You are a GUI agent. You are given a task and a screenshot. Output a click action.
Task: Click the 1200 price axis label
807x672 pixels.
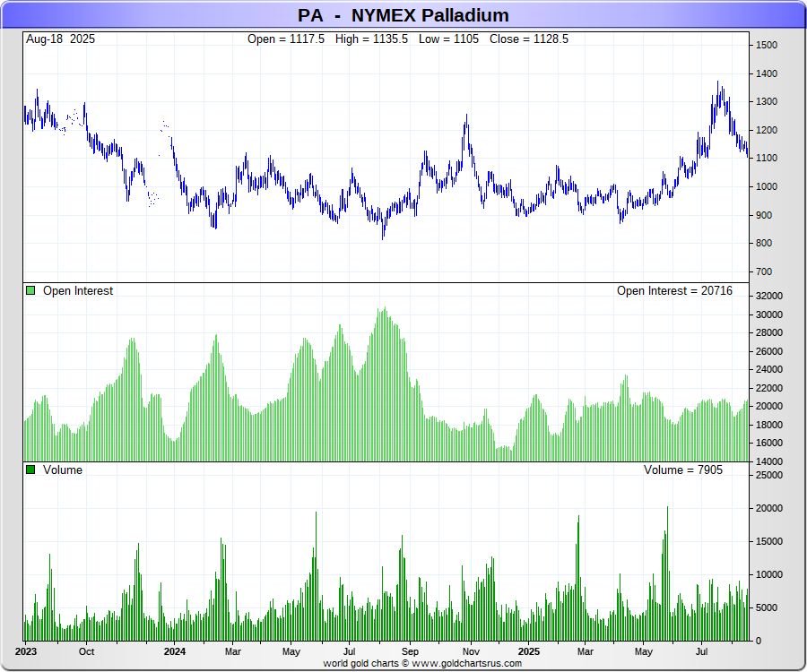point(767,130)
